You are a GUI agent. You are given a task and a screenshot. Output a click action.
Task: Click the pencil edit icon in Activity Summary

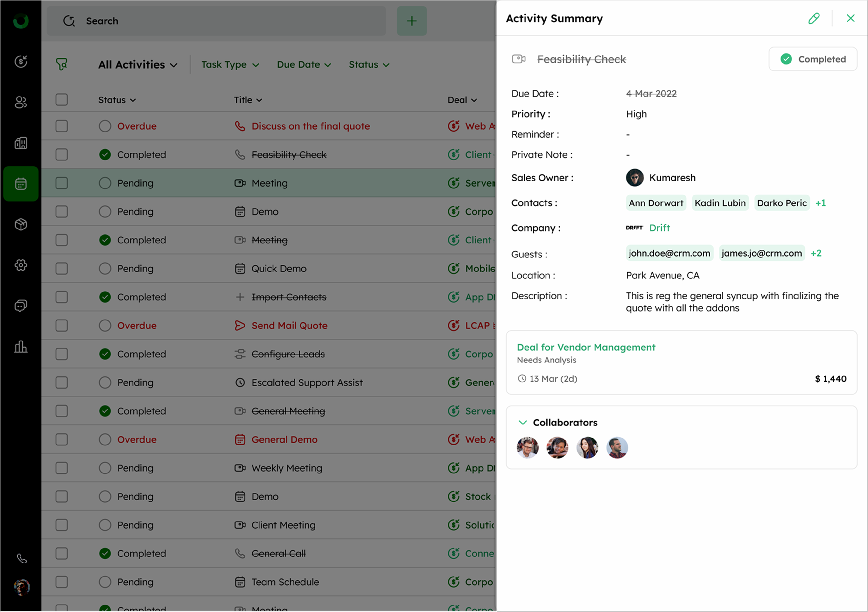[x=813, y=18]
